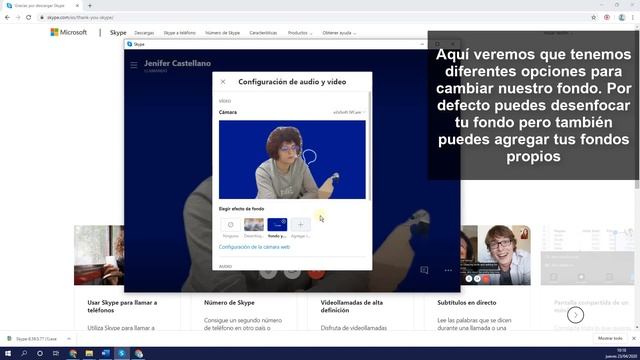Click the dialog vertical scrollbar
Viewport: 640px width, 360px height.
pyautogui.click(x=370, y=146)
